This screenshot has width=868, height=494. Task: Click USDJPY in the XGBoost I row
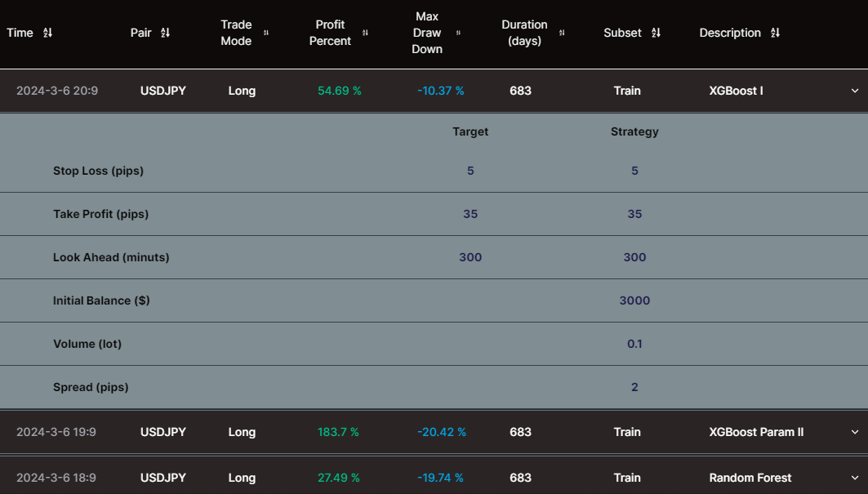point(163,91)
